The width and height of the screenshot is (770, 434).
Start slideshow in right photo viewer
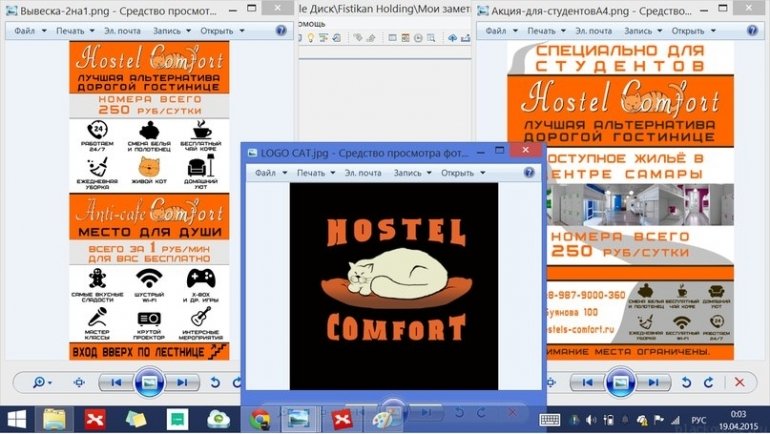pyautogui.click(x=620, y=382)
